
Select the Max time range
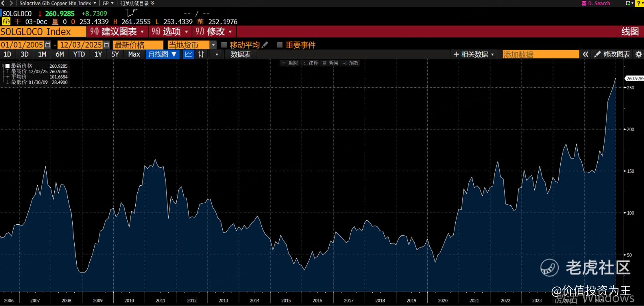(x=134, y=54)
